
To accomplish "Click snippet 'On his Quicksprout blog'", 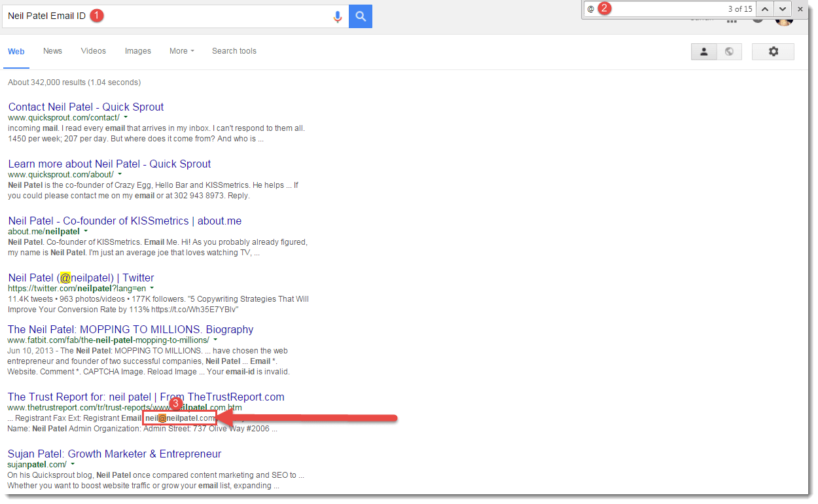I will click(x=50, y=475).
